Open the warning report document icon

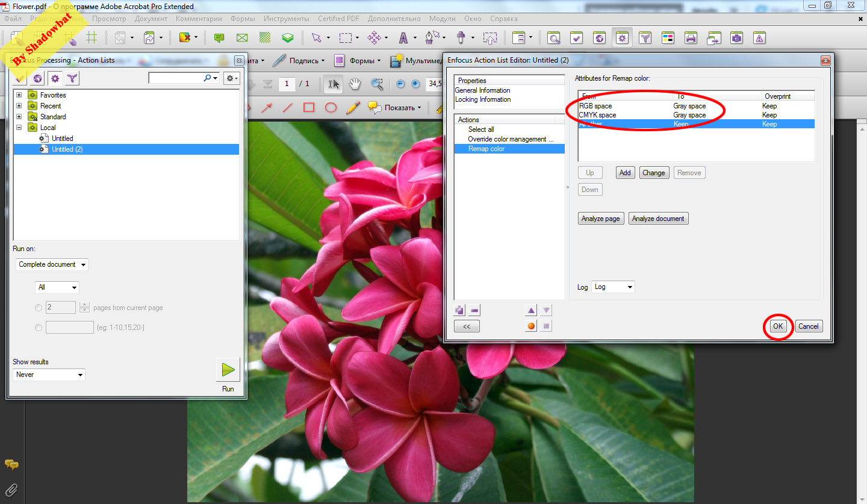(x=760, y=38)
